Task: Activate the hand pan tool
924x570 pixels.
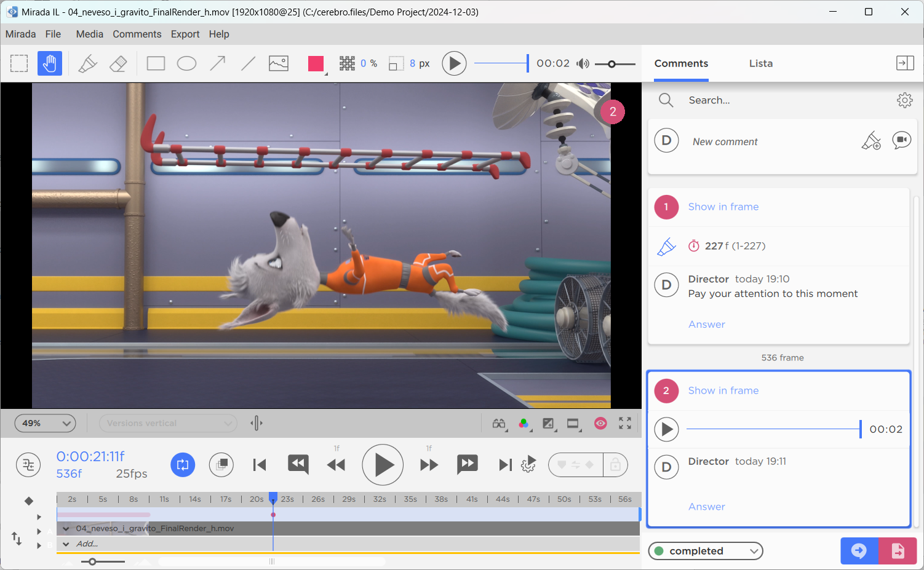Action: pos(50,63)
